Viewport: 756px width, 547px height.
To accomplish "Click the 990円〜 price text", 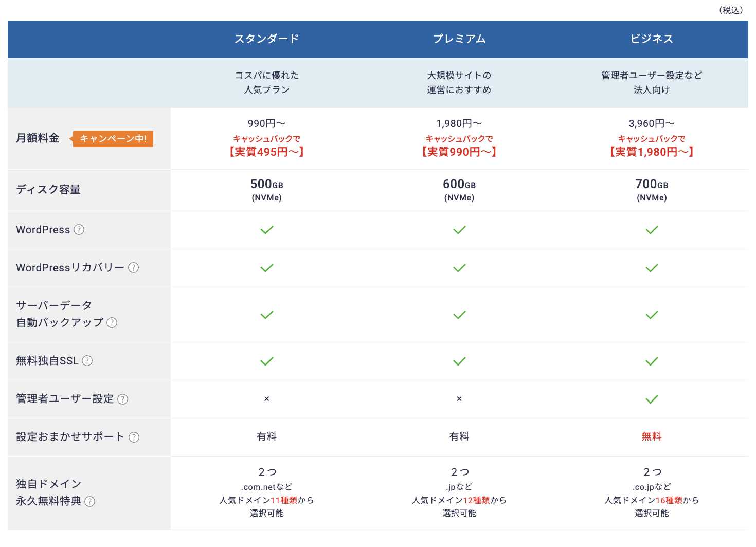I will (266, 123).
